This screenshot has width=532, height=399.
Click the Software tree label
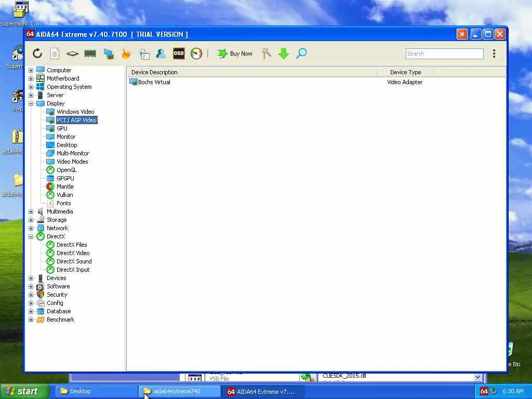tap(58, 286)
